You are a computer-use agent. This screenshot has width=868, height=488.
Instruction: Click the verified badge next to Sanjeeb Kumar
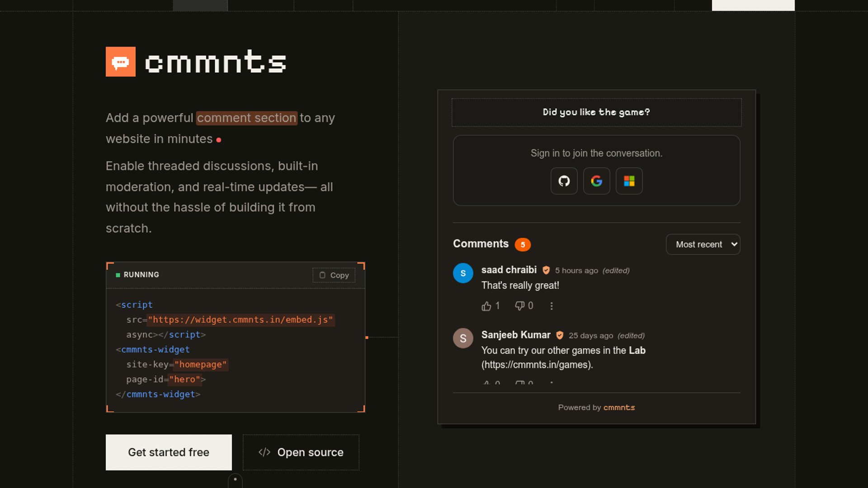click(560, 335)
